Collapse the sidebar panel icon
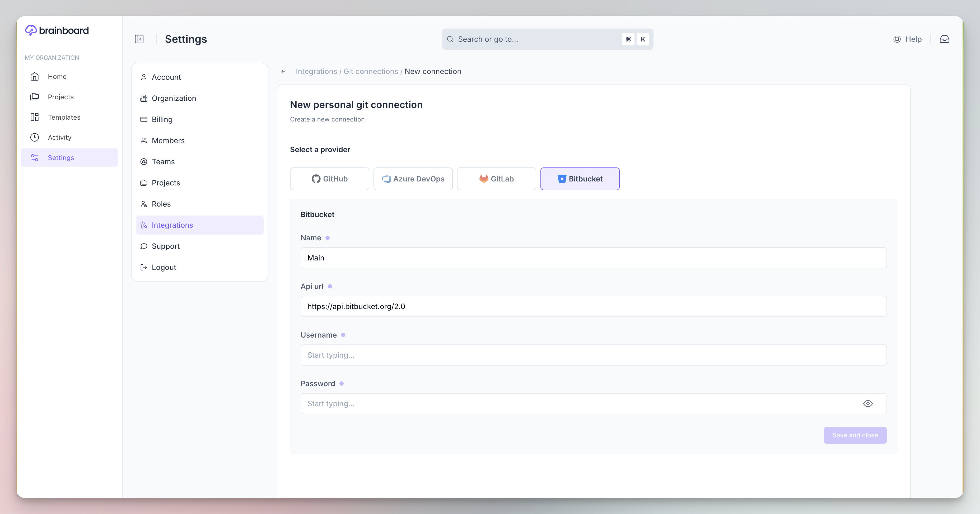The width and height of the screenshot is (980, 514). coord(139,39)
